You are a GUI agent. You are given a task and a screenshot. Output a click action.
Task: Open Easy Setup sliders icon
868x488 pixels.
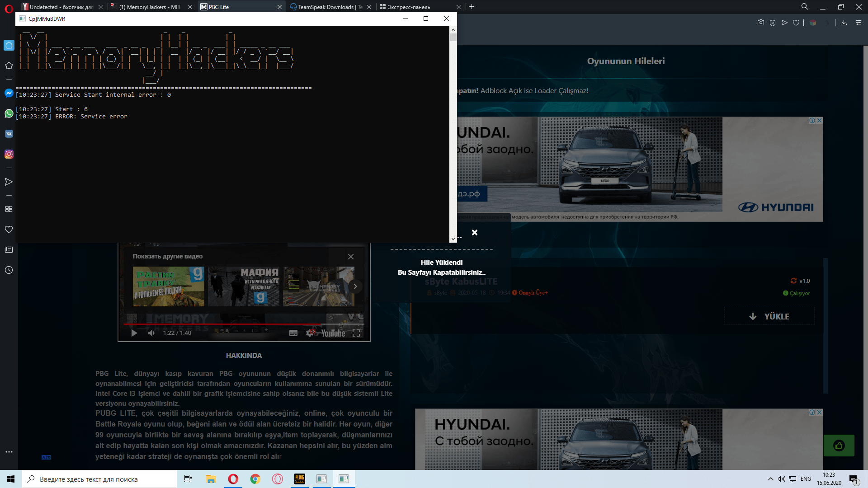(859, 23)
